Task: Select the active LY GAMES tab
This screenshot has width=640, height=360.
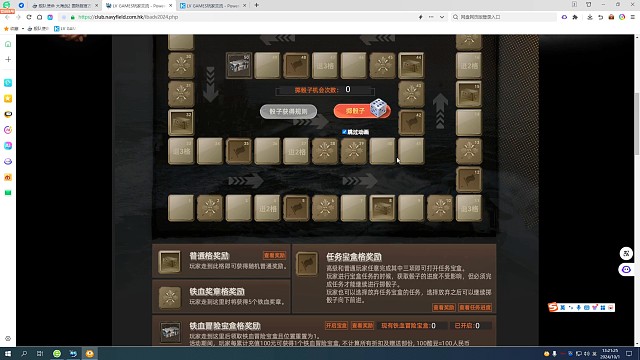Action: click(x=138, y=6)
